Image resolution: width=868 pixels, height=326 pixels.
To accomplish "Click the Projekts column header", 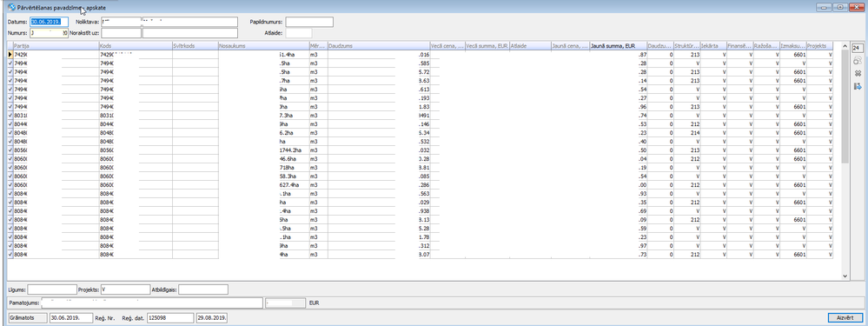I will [820, 46].
